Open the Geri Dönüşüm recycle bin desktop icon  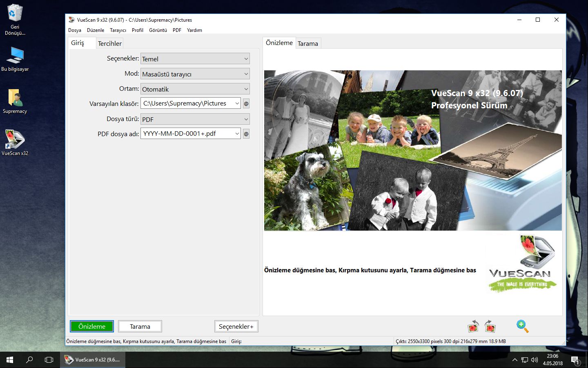pyautogui.click(x=15, y=20)
